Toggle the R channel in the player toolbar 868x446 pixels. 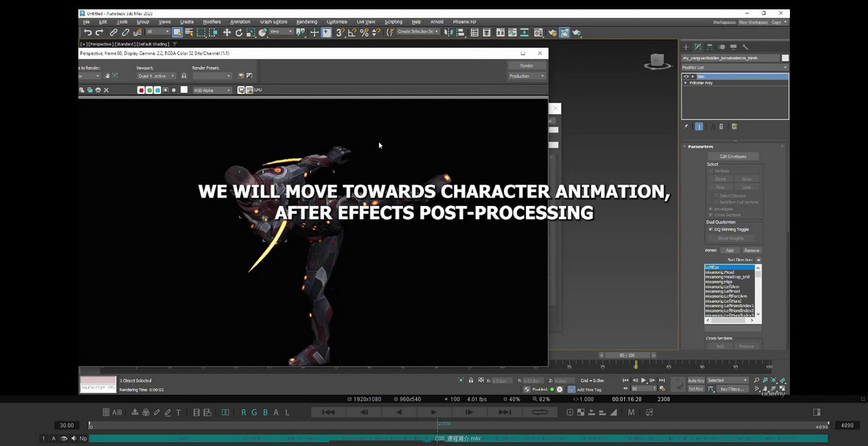pos(244,412)
